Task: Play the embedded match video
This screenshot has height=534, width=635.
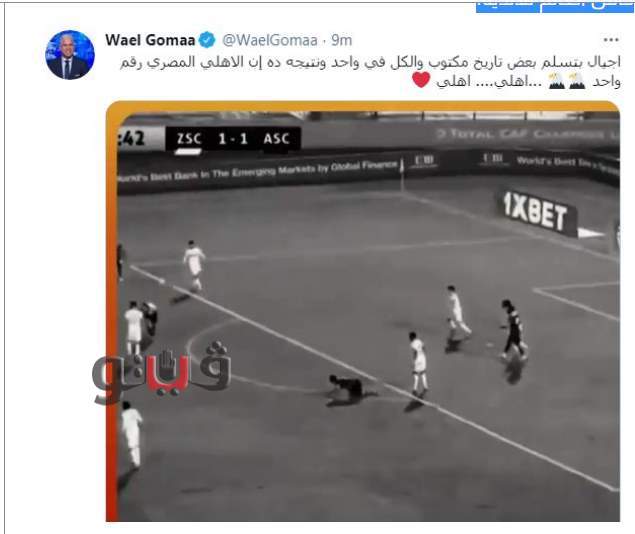Action: coord(363,311)
